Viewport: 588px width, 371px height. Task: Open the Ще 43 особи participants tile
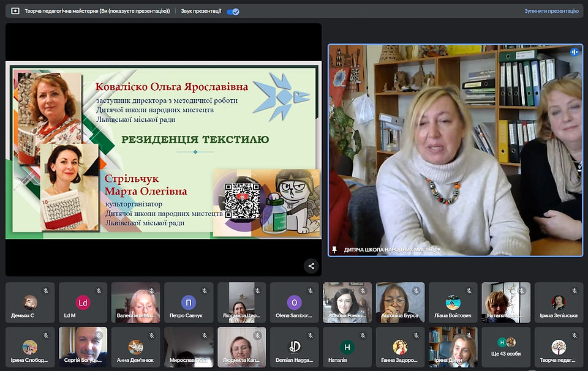pos(506,347)
